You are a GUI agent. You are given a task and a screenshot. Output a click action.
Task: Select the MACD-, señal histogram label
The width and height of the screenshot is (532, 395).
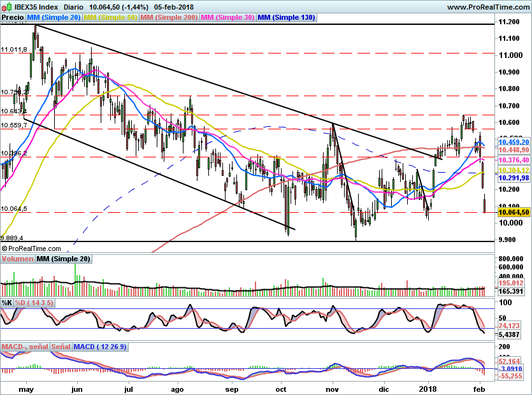25,347
